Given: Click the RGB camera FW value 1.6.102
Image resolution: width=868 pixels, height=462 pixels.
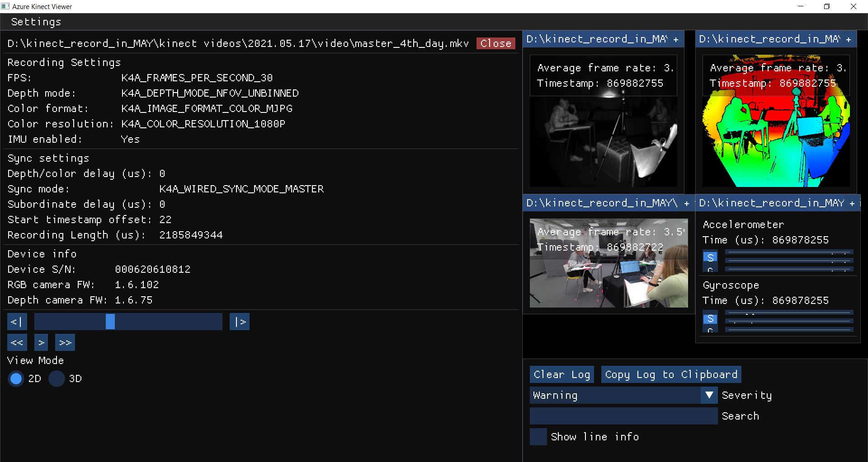Looking at the screenshot, I should coord(137,285).
